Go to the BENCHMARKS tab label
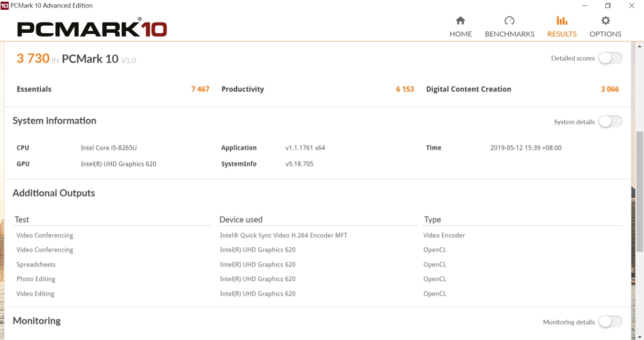Viewport: 644px width, 340px height. [509, 34]
